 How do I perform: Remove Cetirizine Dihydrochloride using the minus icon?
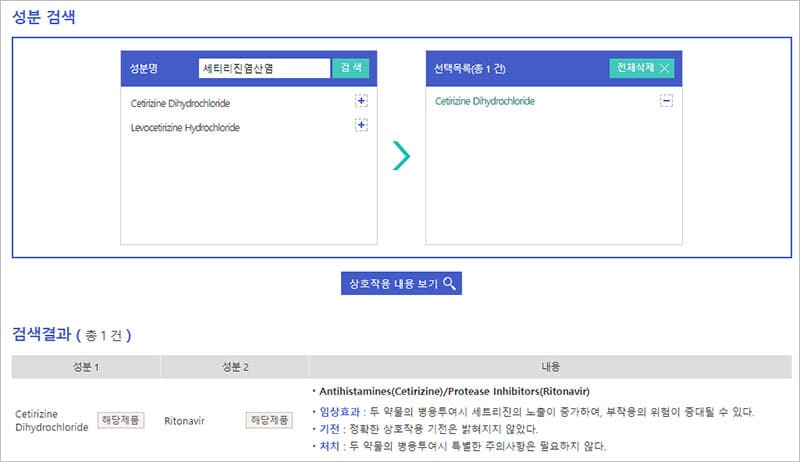pyautogui.click(x=666, y=102)
